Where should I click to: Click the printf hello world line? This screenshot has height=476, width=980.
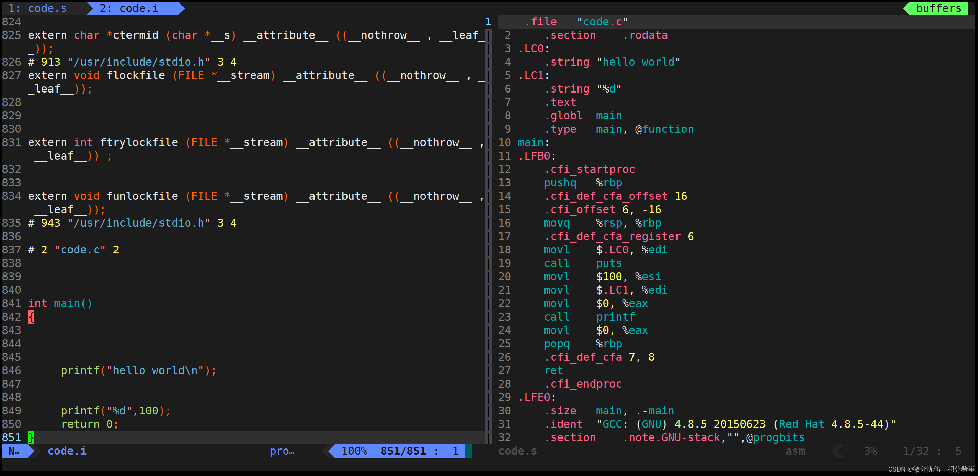139,370
